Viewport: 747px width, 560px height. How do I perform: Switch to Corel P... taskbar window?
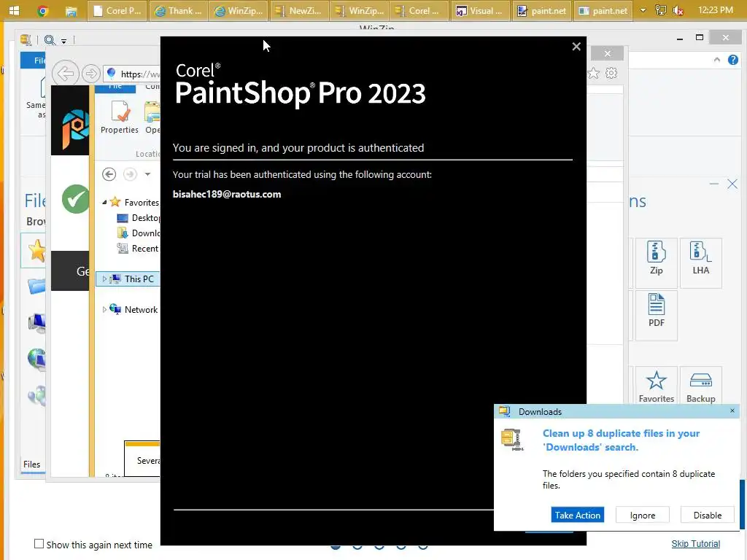(x=117, y=10)
